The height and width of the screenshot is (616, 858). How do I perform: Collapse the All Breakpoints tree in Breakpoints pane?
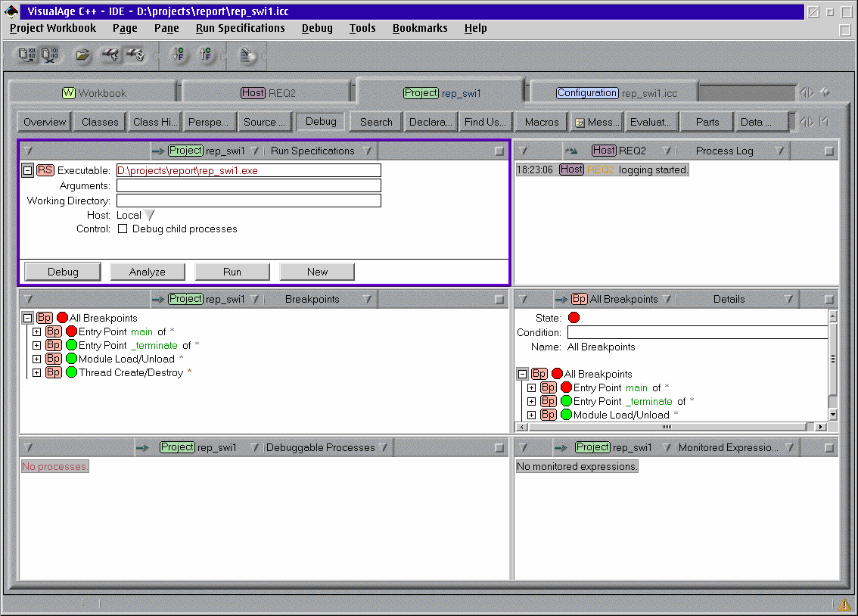(27, 318)
